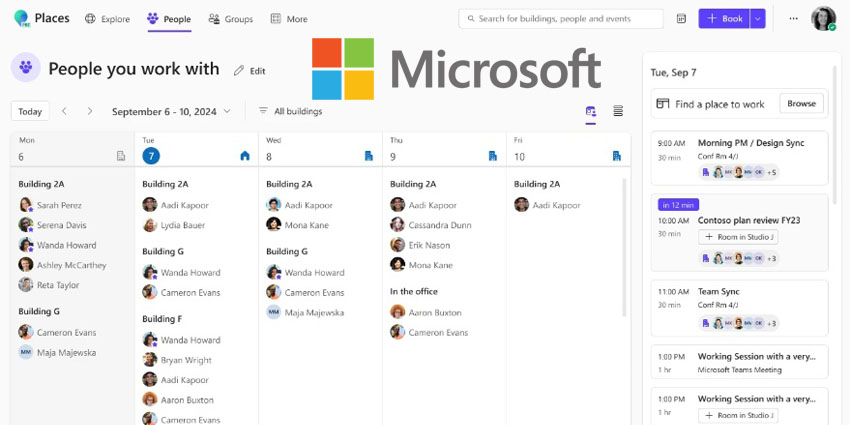This screenshot has width=850, height=425.
Task: Click the Friday 10 office building icon
Action: point(617,156)
